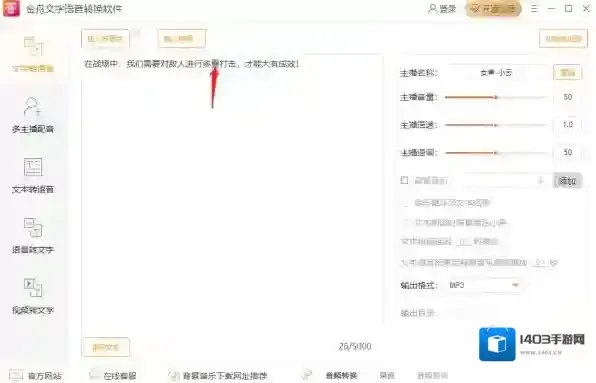
Task: Open the 输出格式 MP3 dropdown
Action: [484, 285]
